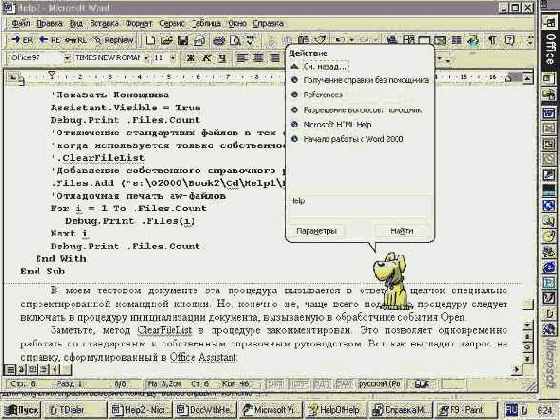Click the RU keyboard layout indicator in tray

pyautogui.click(x=511, y=410)
